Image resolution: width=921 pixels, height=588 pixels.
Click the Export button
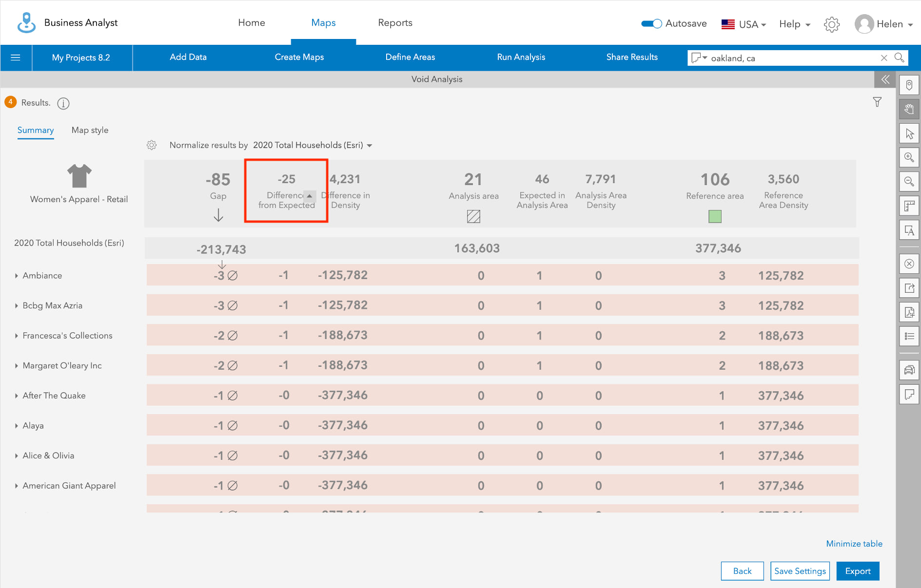(x=858, y=571)
